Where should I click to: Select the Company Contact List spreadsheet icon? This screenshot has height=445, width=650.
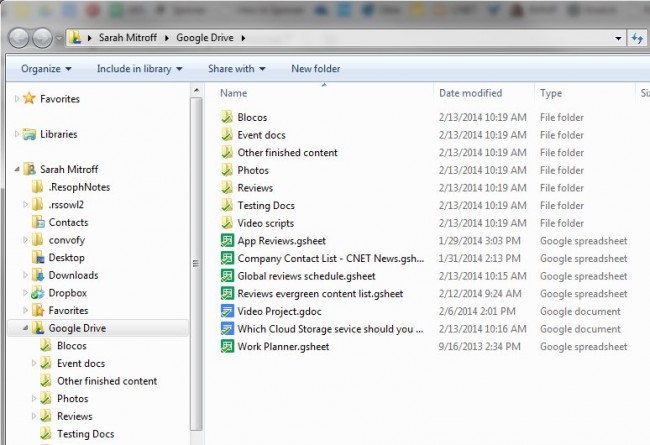pyautogui.click(x=227, y=258)
